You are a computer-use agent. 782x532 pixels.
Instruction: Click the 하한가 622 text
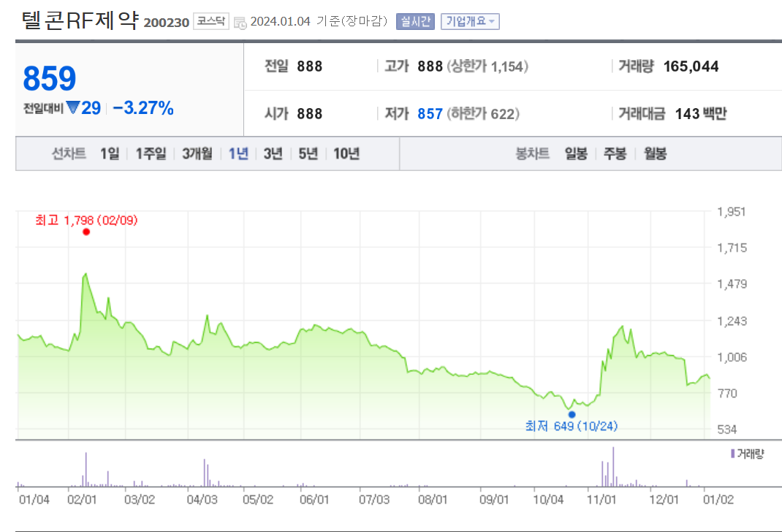483,114
